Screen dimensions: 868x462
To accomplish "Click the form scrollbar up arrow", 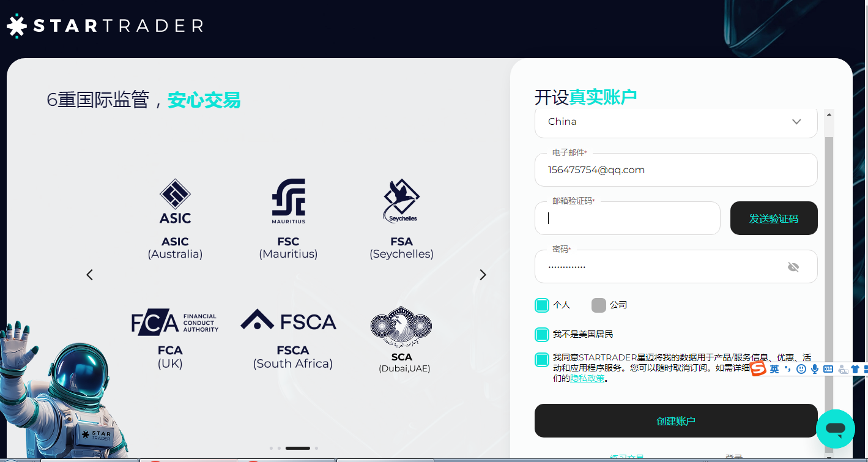I will (829, 114).
